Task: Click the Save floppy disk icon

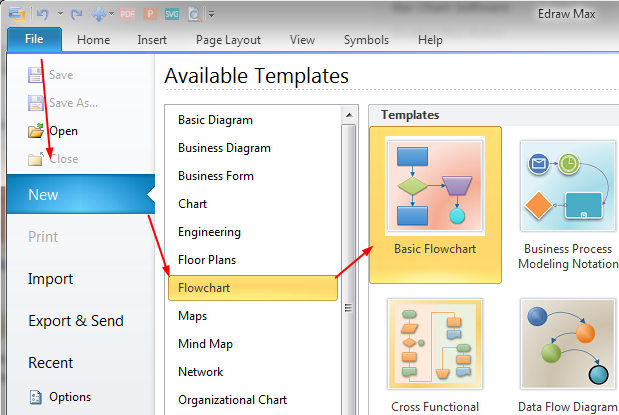Action: 36,75
